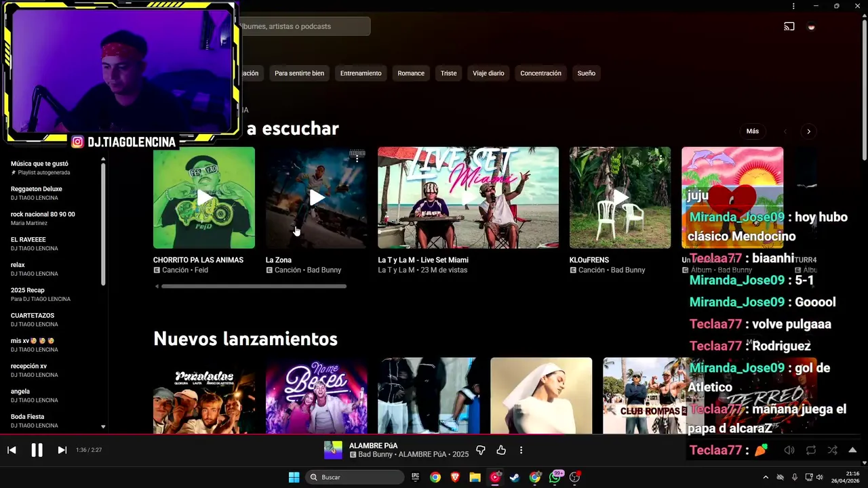Click the horizontal carousel scrollbar

[x=254, y=286]
